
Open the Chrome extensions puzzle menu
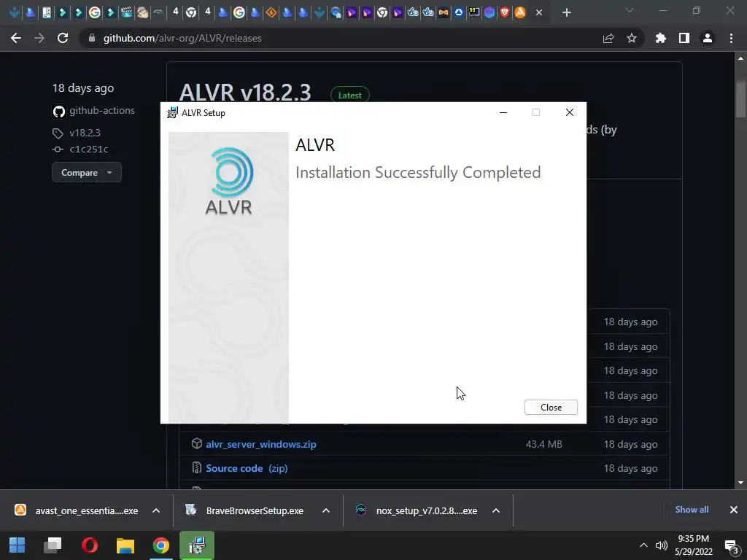tap(661, 38)
